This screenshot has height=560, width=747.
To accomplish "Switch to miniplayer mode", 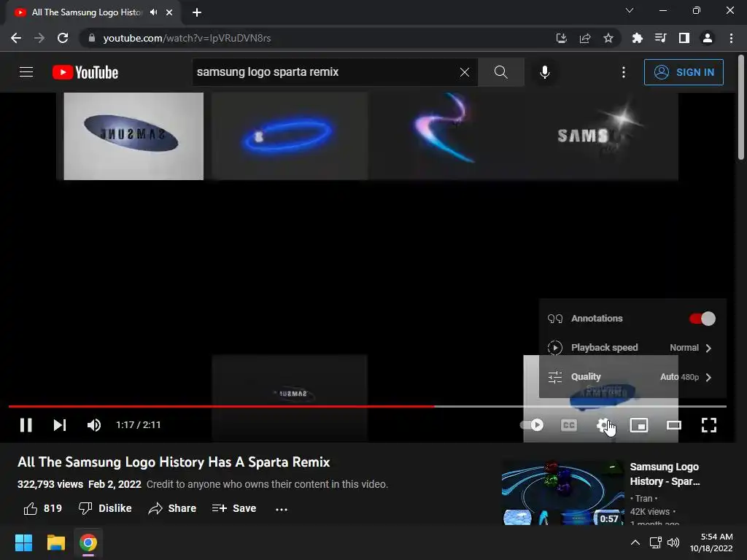I will pyautogui.click(x=639, y=425).
